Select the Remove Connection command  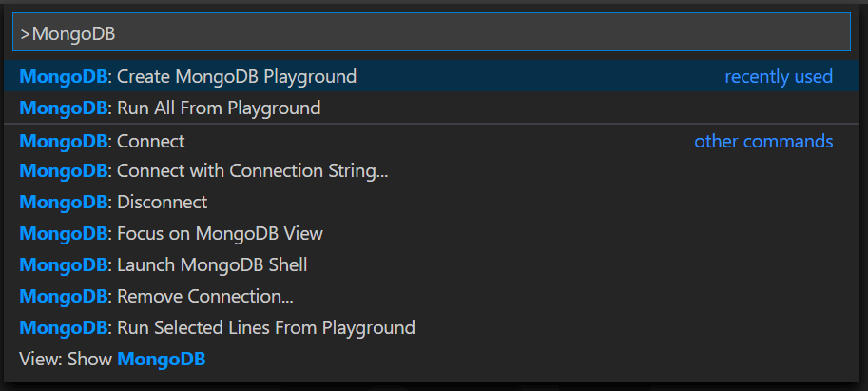pos(204,296)
